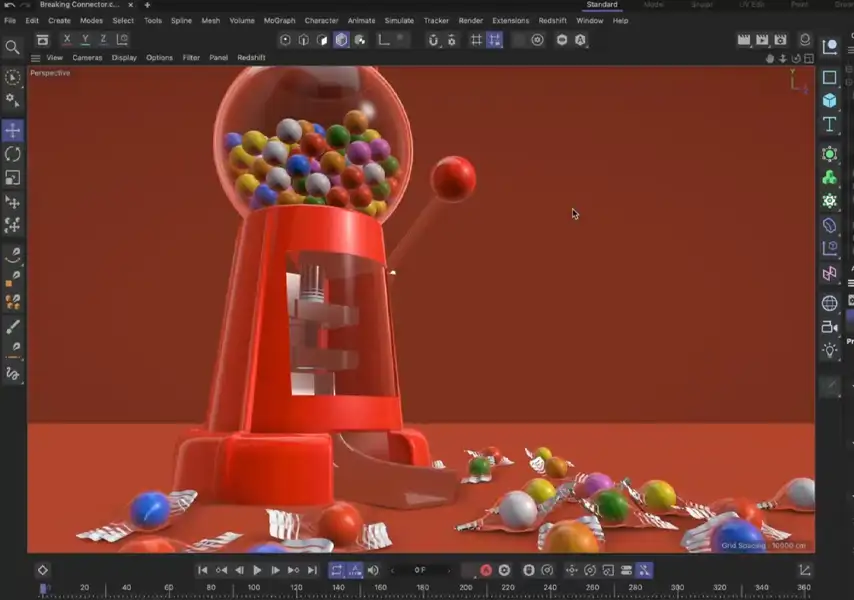
Task: Toggle the grid display in the top toolbar
Action: pyautogui.click(x=475, y=40)
